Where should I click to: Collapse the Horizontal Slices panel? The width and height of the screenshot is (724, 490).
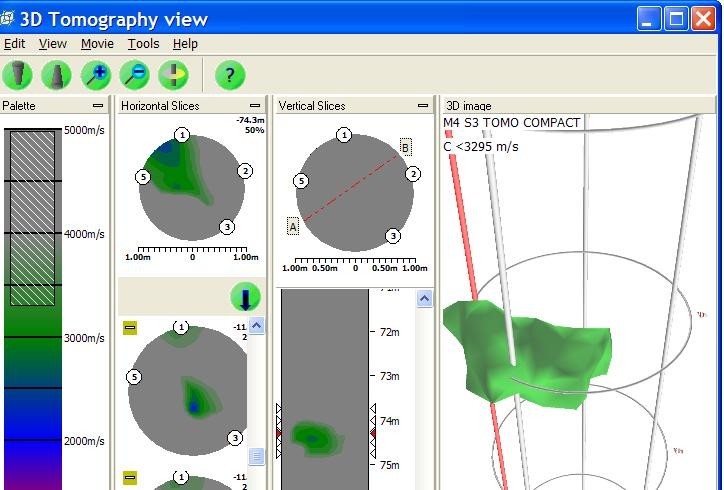(255, 105)
